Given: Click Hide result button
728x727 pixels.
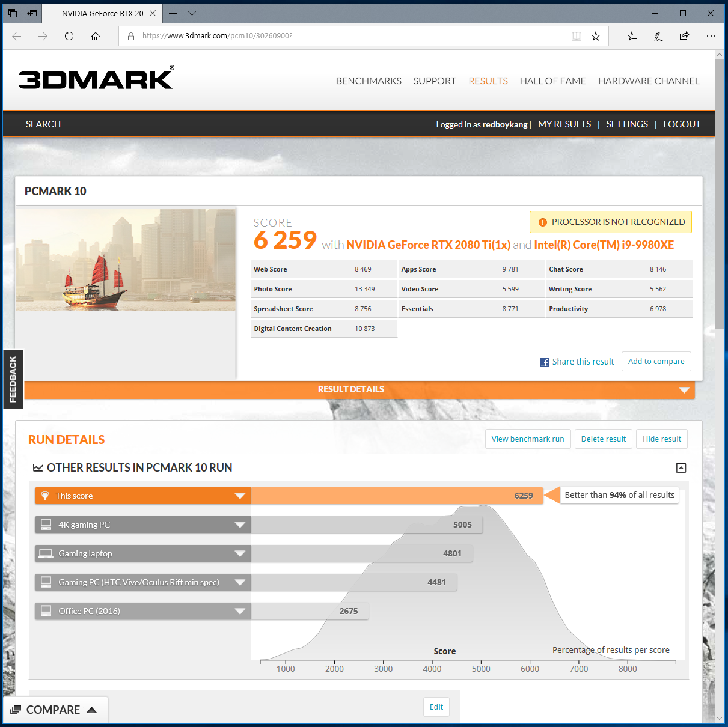Looking at the screenshot, I should coord(662,439).
